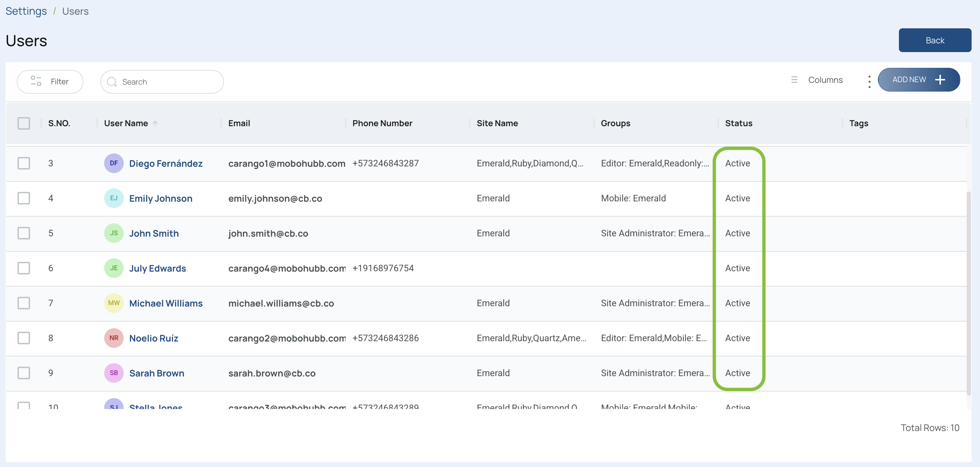The image size is (980, 467).
Task: Click the DF avatar icon
Action: (114, 163)
